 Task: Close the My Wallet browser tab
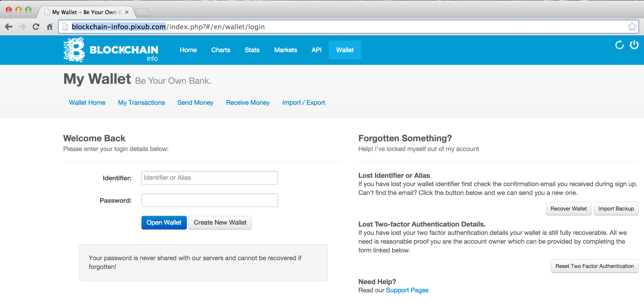(x=127, y=12)
